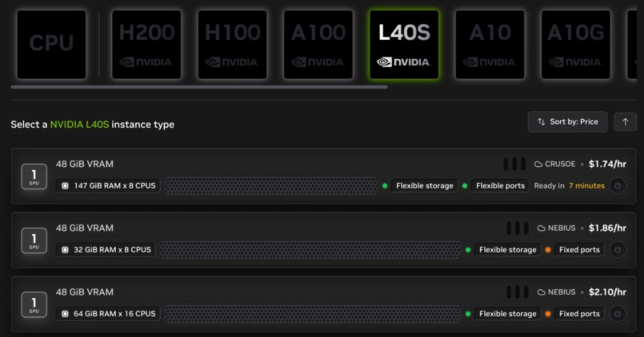
Task: Click the GPU bars icon near the $1.86/hr price
Action: (517, 228)
